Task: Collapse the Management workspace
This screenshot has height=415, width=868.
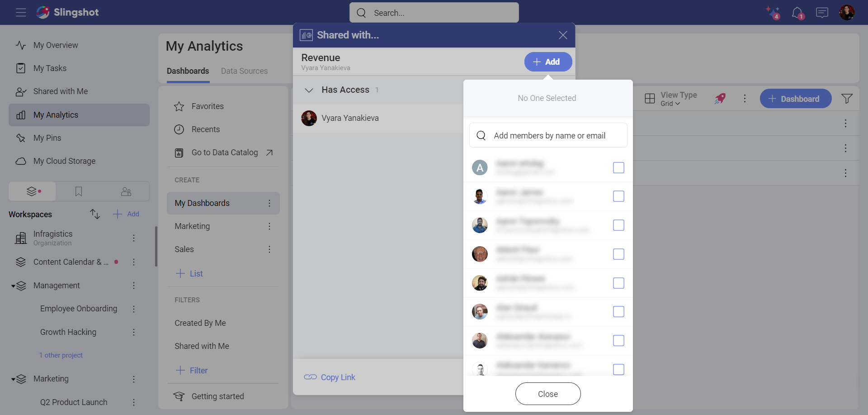Action: [x=13, y=286]
